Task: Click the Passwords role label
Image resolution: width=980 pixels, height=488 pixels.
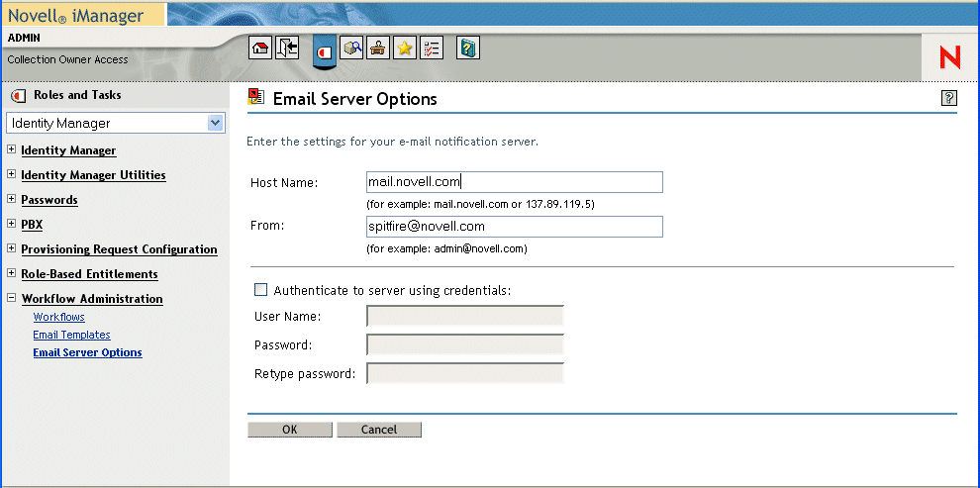Action: (49, 200)
